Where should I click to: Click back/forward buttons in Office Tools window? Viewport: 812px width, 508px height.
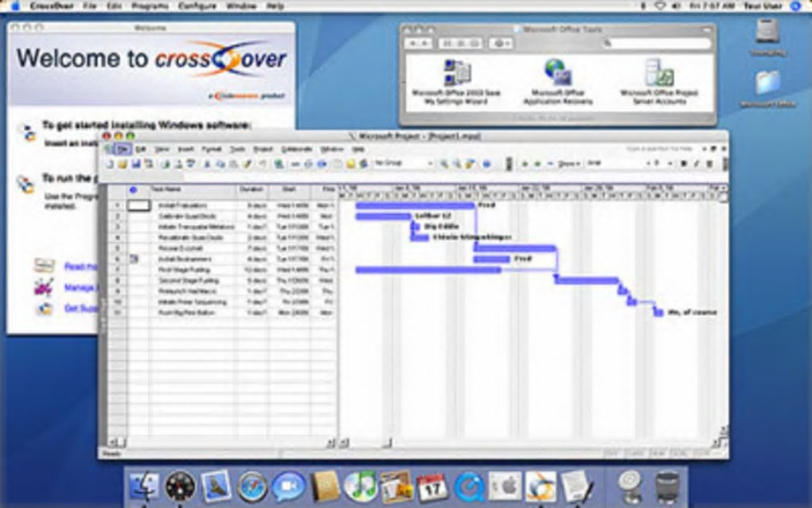419,44
